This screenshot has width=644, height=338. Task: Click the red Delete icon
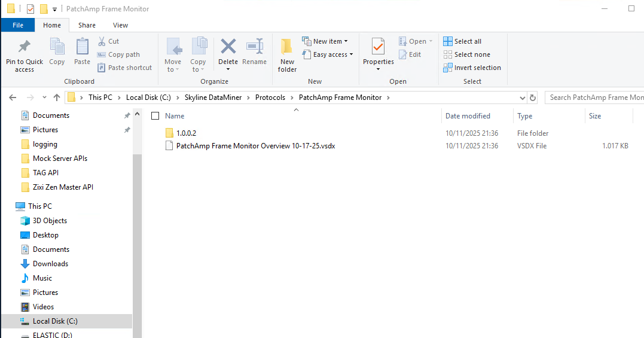228,48
